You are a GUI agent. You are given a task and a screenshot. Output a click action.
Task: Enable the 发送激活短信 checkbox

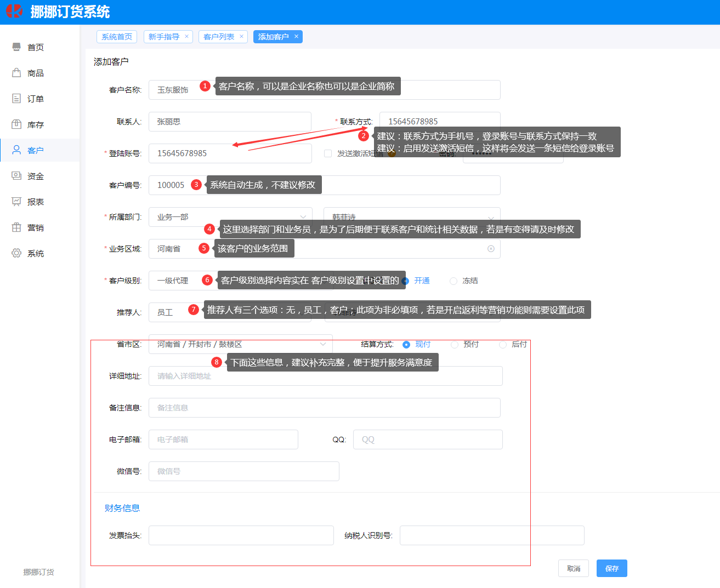click(328, 153)
